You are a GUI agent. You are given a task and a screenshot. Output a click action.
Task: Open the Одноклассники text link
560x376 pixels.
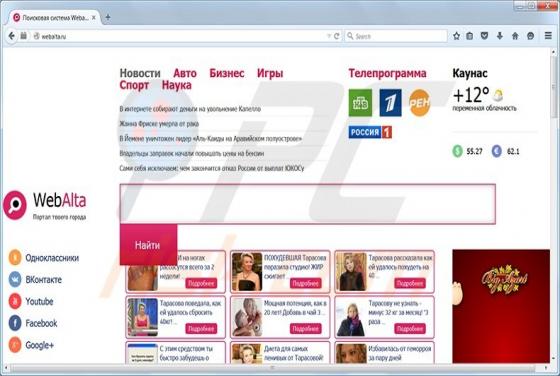pos(52,258)
